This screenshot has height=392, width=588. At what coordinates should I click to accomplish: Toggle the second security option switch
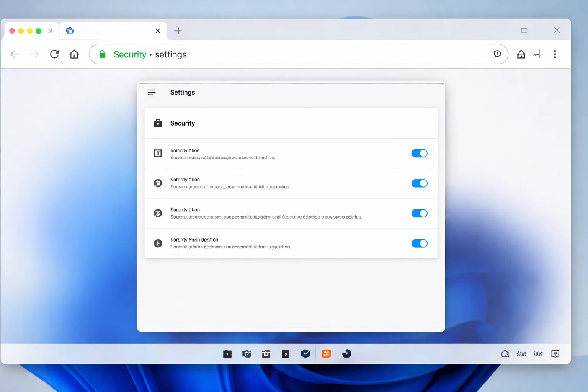[x=419, y=183]
